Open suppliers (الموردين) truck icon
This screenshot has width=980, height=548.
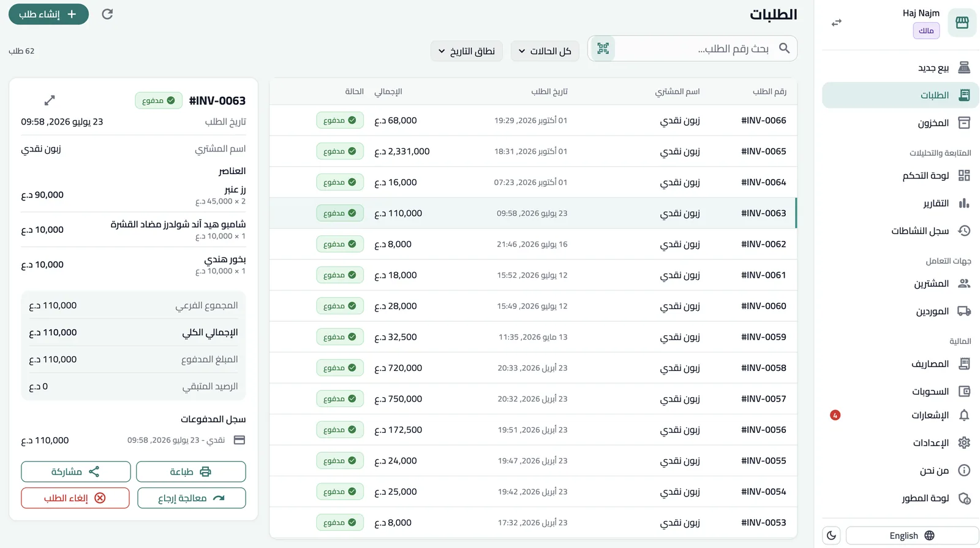click(964, 311)
